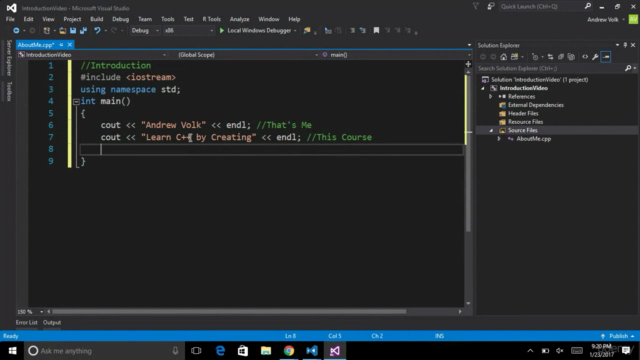The height and width of the screenshot is (360, 640).
Task: Open the Debug menu
Action: 120,19
